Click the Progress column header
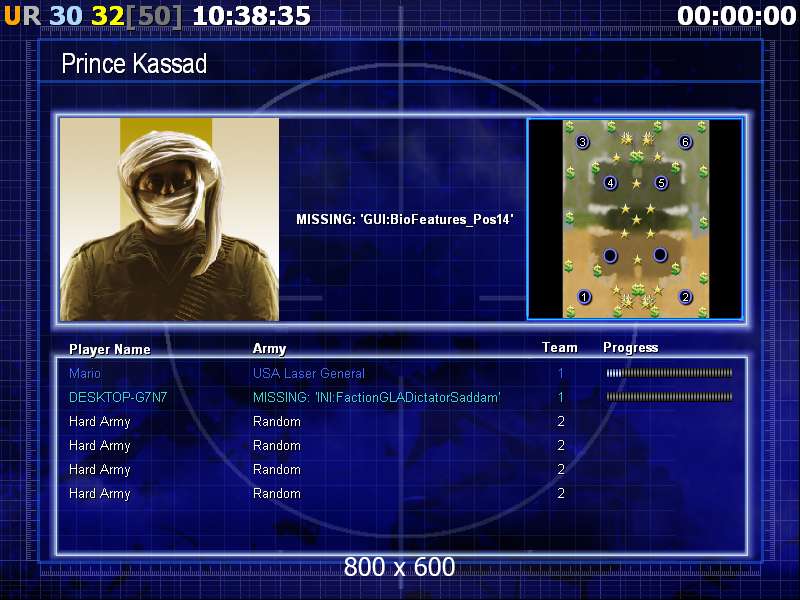 click(x=631, y=348)
